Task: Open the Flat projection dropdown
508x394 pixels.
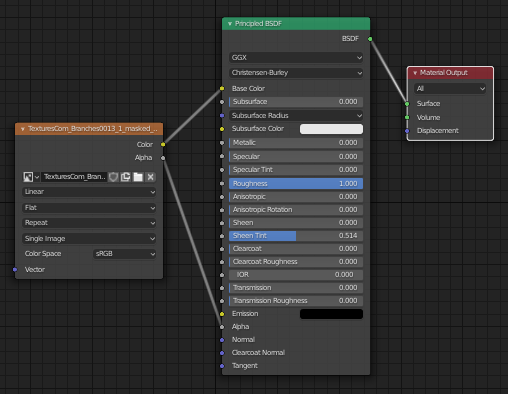Action: [x=89, y=208]
